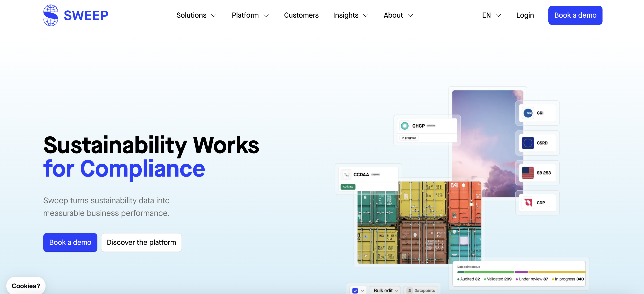This screenshot has width=644, height=294.
Task: Click the green Activate button
Action: coord(348,187)
